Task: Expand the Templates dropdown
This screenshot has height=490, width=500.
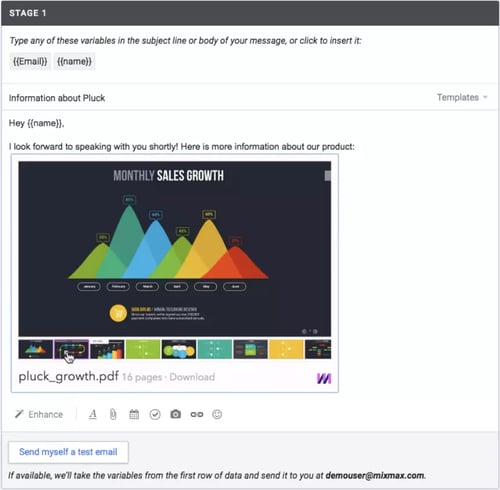Action: 462,97
